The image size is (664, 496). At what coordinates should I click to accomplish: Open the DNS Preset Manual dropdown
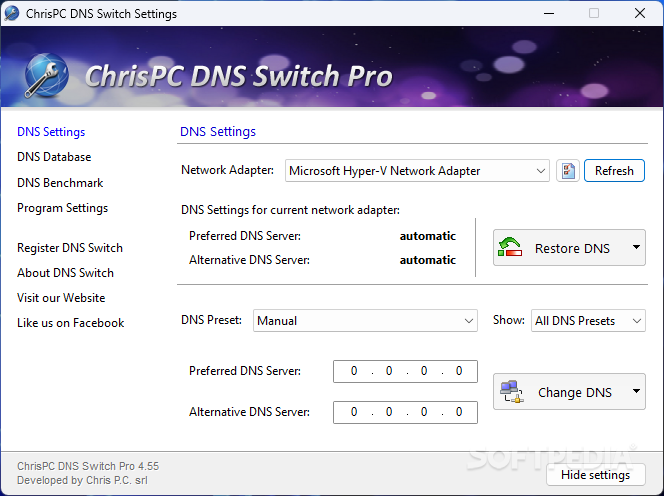tap(365, 321)
